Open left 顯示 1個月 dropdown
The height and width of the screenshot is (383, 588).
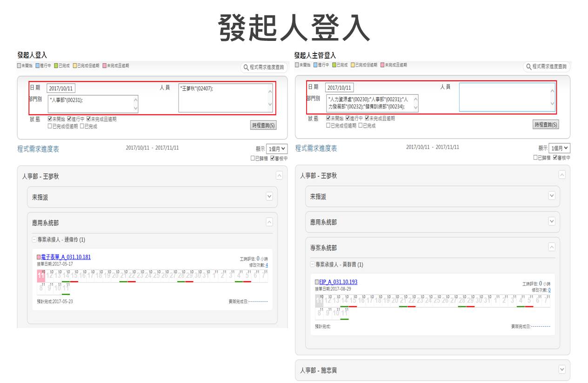(278, 149)
